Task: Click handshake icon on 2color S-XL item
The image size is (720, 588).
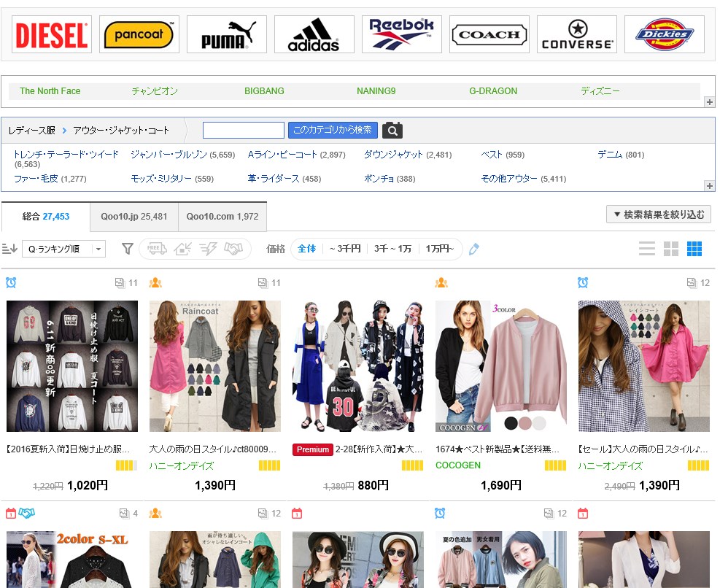Action: coord(27,513)
